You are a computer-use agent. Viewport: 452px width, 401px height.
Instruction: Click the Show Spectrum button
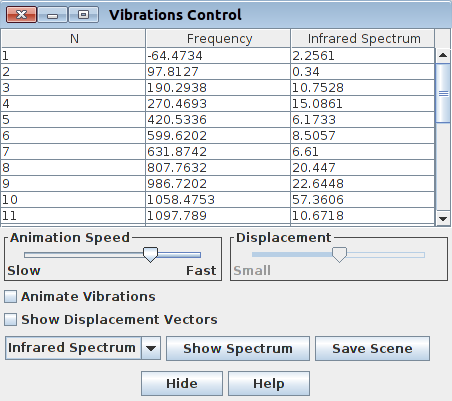(x=238, y=349)
